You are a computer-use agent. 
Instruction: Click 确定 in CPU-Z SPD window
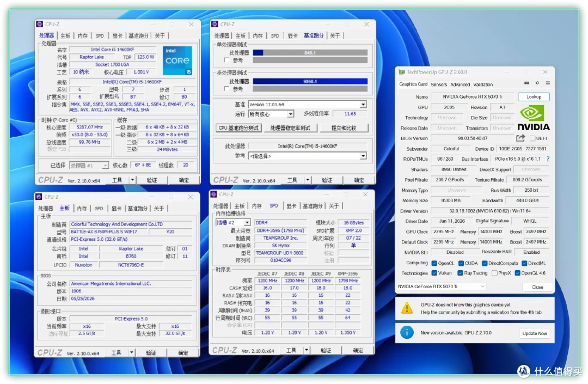[x=358, y=350]
